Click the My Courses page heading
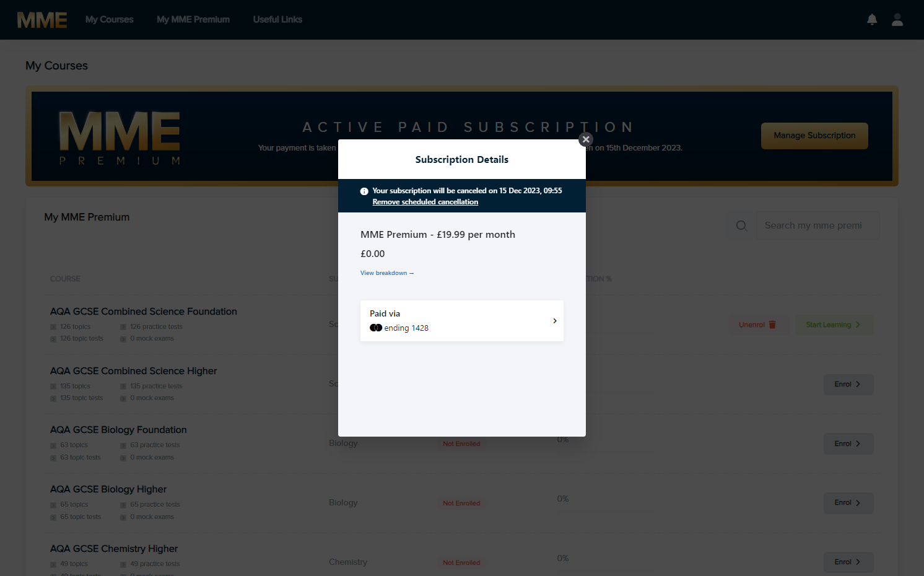 [56, 66]
